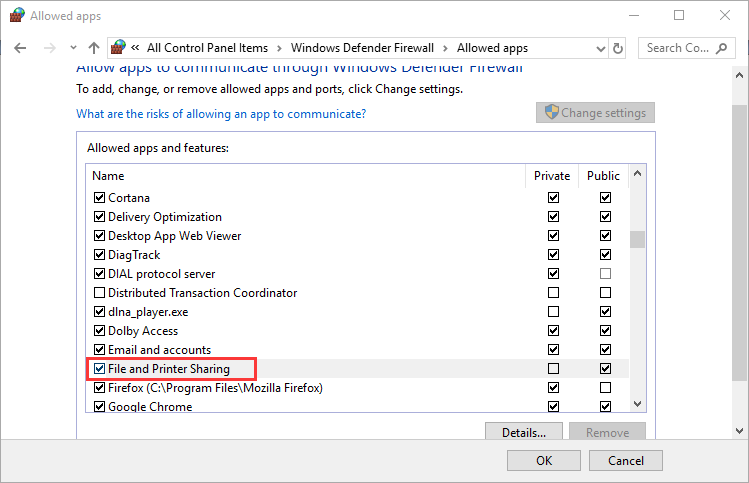Image resolution: width=749 pixels, height=483 pixels.
Task: Select File and Printer Sharing row text
Action: [169, 369]
